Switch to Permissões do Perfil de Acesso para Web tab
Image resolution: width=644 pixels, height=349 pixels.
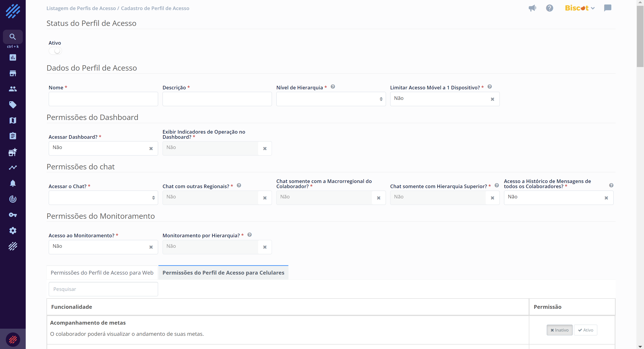coord(102,273)
